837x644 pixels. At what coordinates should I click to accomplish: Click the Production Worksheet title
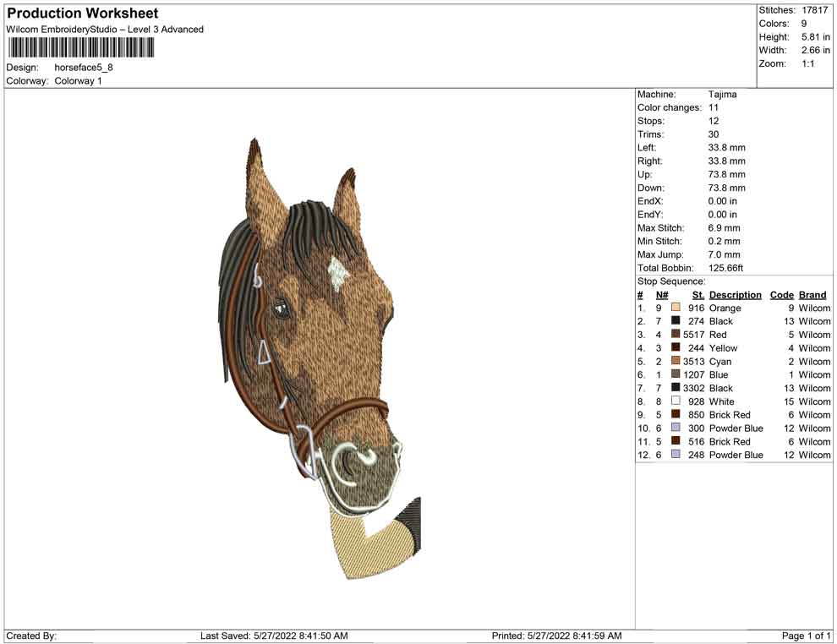pyautogui.click(x=82, y=14)
